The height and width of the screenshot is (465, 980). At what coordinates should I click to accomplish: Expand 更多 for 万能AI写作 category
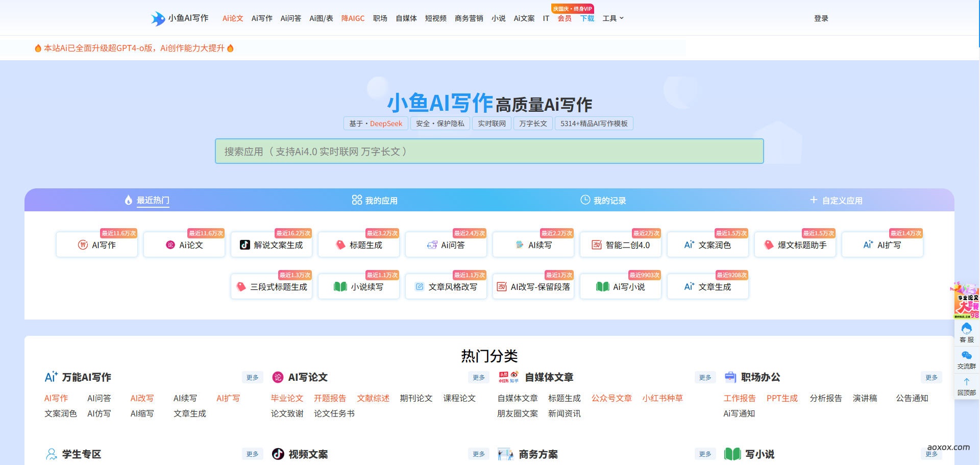click(x=252, y=378)
